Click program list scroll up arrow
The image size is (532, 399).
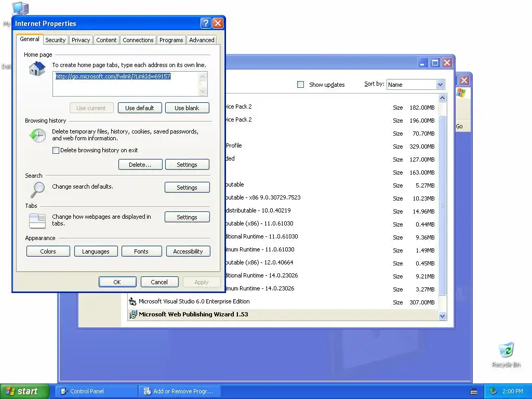point(442,98)
